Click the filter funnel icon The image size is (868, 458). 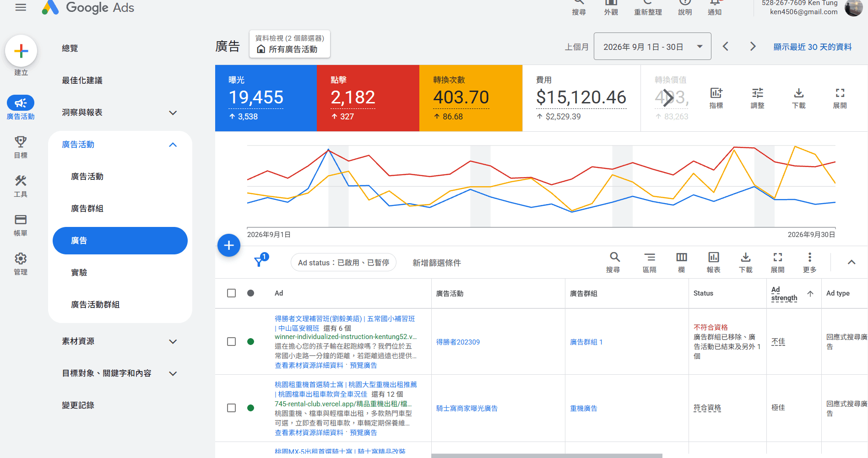pos(259,262)
